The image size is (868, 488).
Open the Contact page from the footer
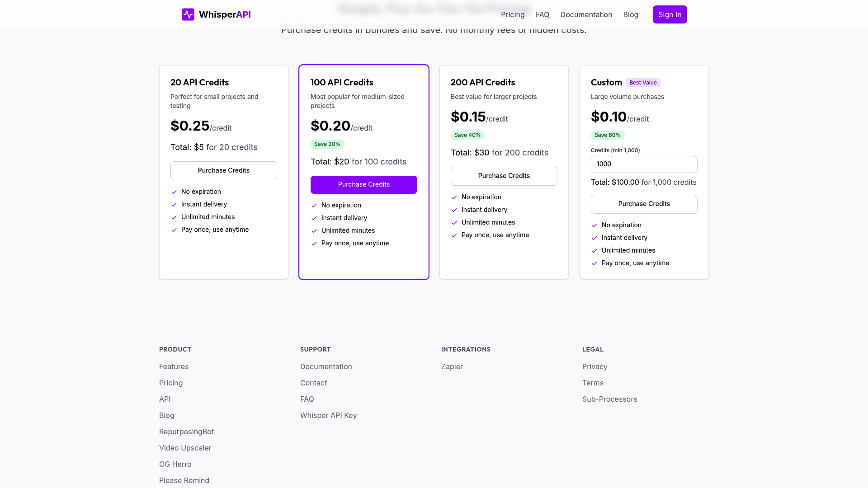(x=313, y=383)
